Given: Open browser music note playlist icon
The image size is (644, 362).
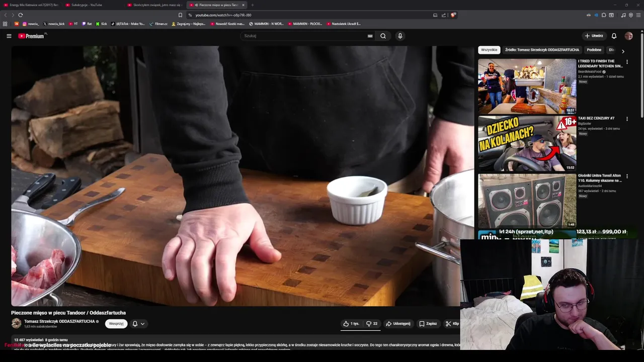Looking at the screenshot, I should click(623, 15).
